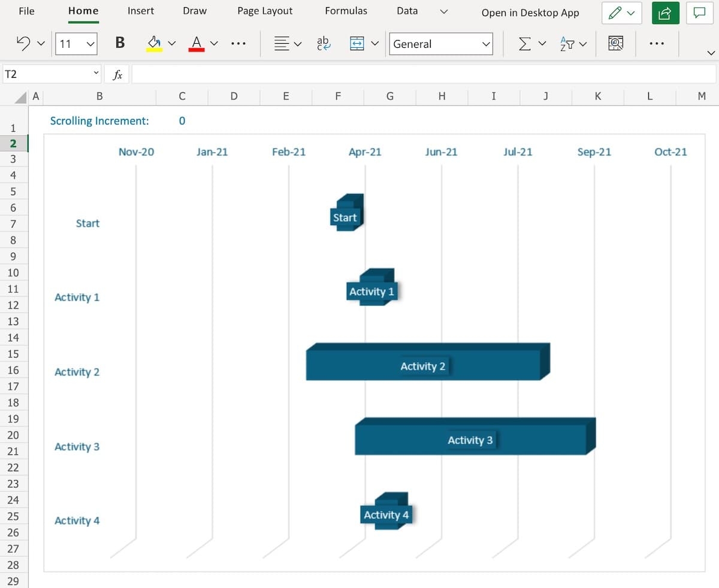Apply bold formatting
719x588 pixels.
tap(119, 43)
